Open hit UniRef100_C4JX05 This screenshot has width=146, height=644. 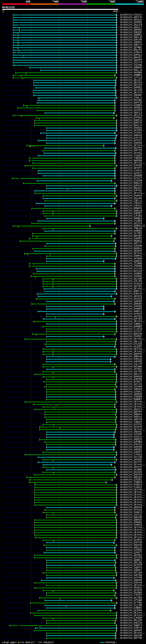(131, 268)
